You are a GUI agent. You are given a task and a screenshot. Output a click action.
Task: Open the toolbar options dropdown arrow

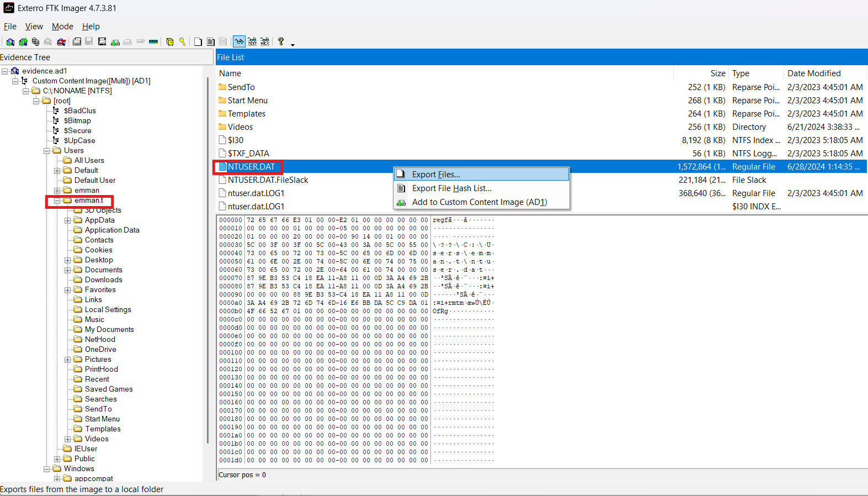coord(292,44)
